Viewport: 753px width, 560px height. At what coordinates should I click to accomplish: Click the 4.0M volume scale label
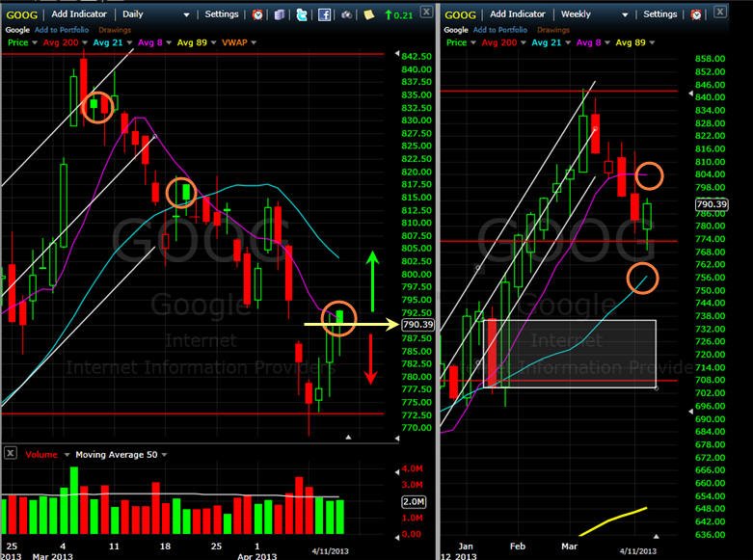pos(412,468)
